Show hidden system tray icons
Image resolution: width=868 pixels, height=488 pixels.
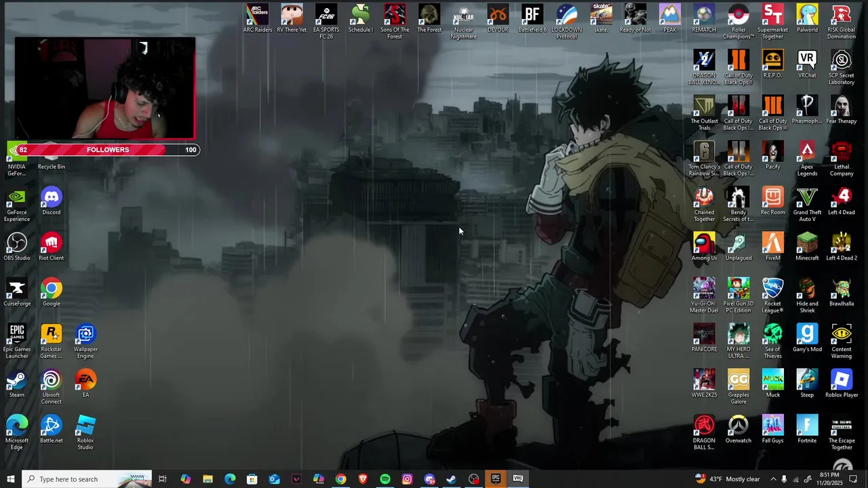click(773, 479)
